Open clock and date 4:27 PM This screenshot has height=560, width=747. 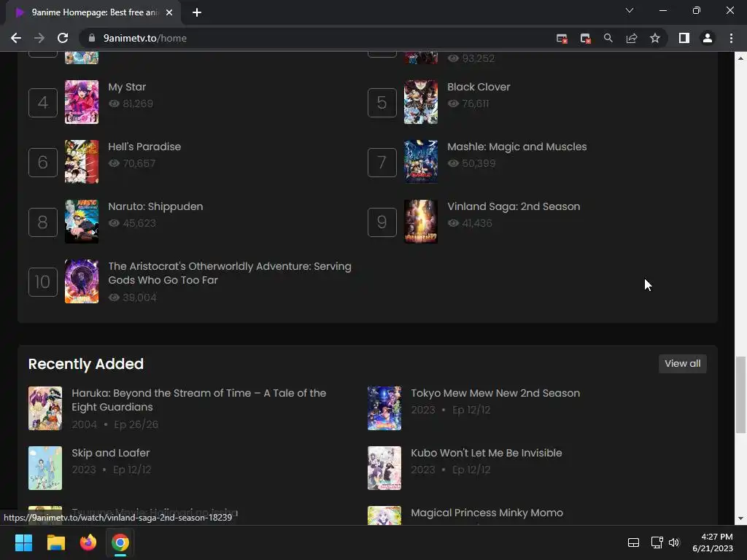coord(713,542)
